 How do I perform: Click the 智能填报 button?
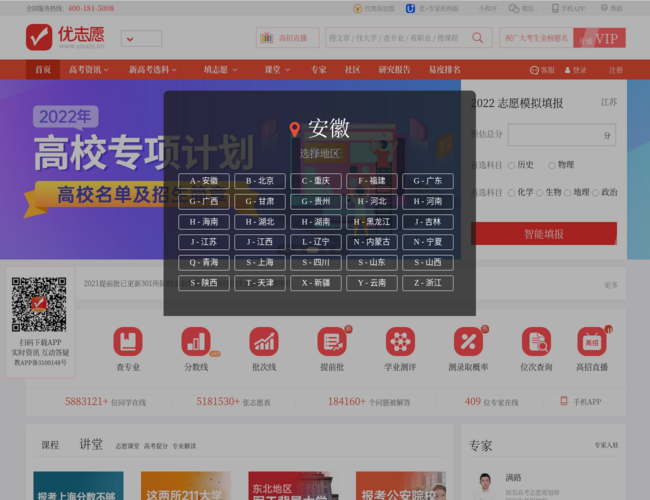pyautogui.click(x=544, y=234)
